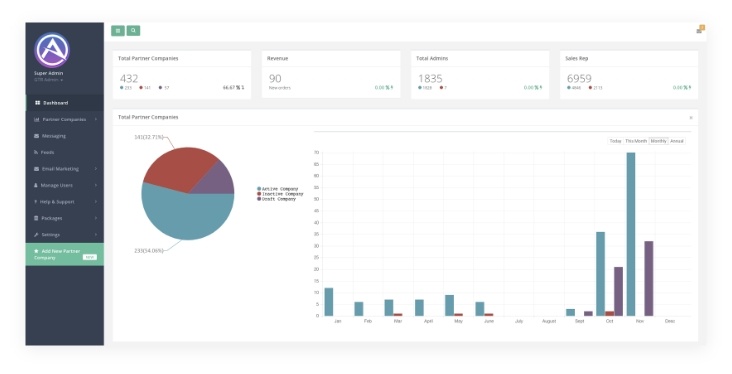Open Settings menu label

point(50,235)
